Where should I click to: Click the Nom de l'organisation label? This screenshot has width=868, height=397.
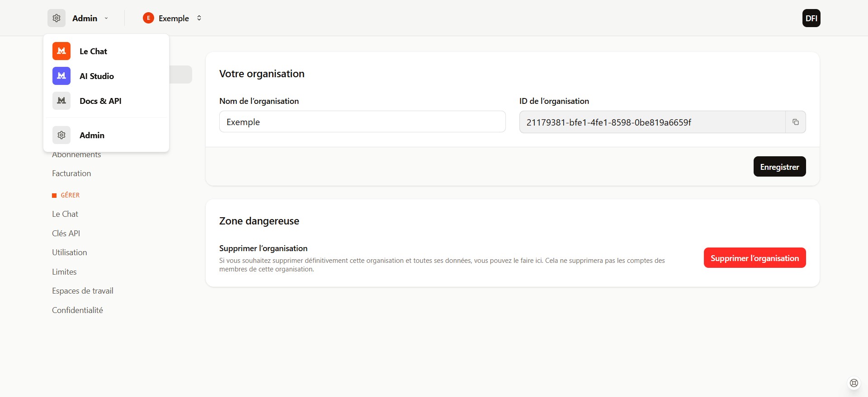(259, 101)
